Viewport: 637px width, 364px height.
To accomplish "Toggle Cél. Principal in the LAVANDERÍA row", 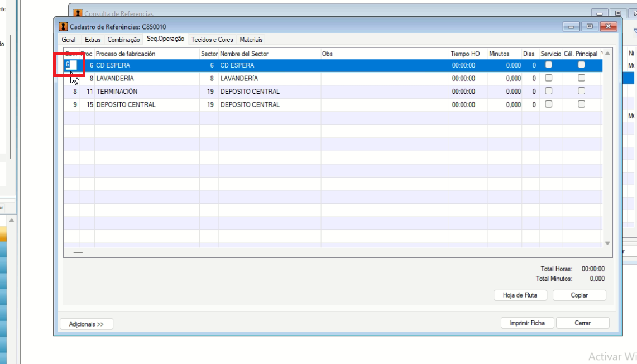I will pyautogui.click(x=581, y=78).
